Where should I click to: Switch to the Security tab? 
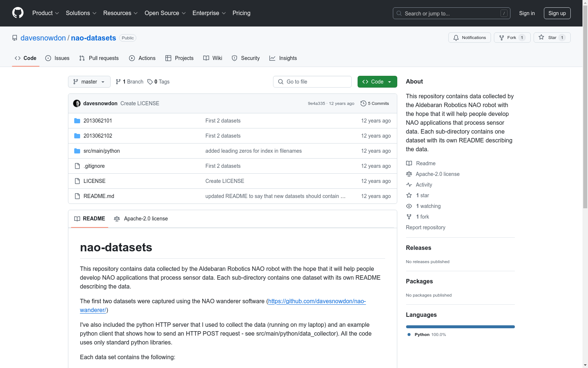click(246, 58)
